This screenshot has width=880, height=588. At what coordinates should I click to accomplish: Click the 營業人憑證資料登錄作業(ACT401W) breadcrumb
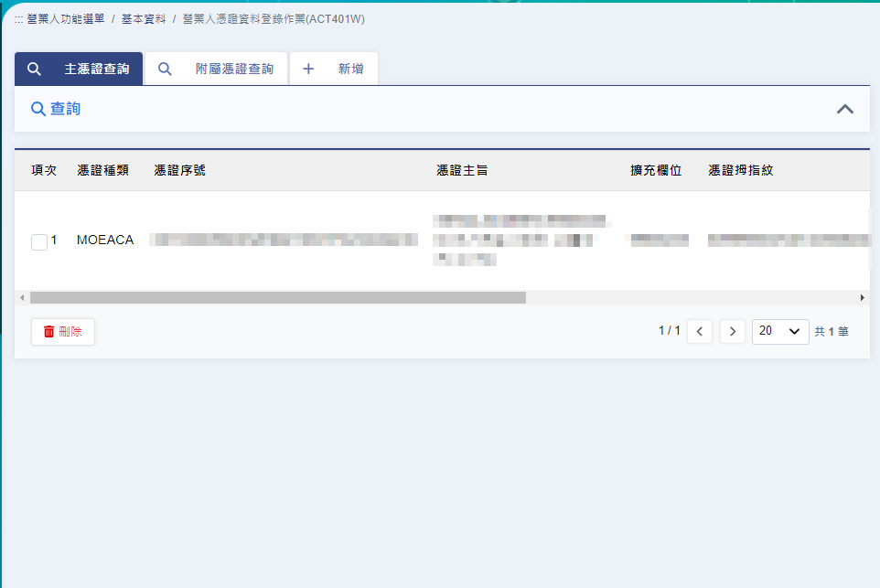(274, 19)
